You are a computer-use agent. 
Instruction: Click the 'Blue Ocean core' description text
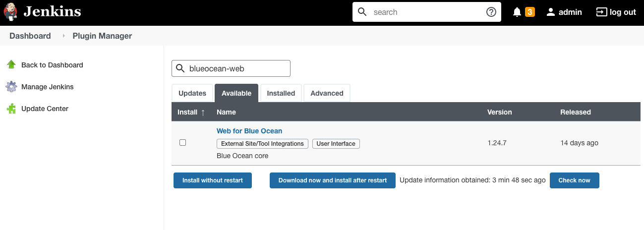[x=242, y=156]
